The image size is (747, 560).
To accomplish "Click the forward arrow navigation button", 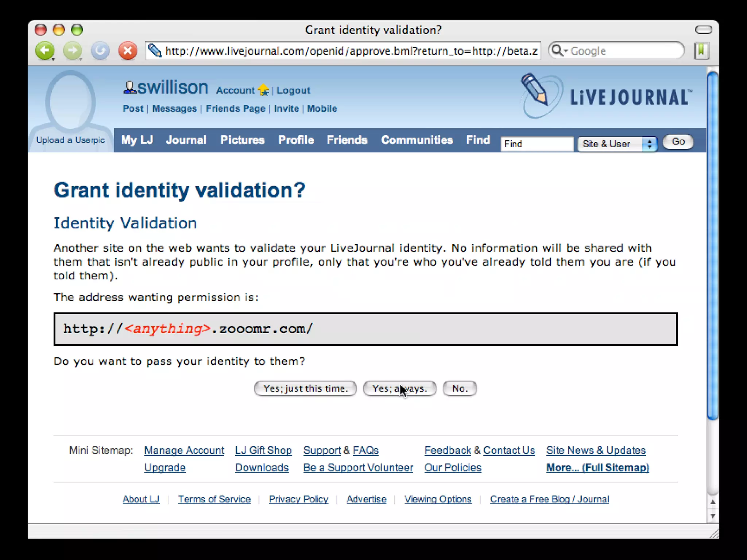I will coord(73,51).
